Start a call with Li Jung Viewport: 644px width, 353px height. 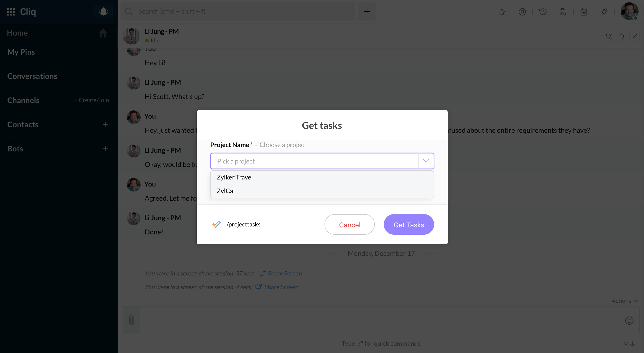click(x=609, y=36)
